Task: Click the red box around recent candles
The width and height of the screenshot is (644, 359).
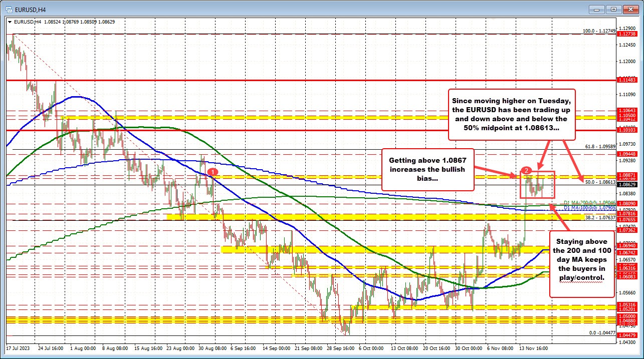Action: point(538,185)
